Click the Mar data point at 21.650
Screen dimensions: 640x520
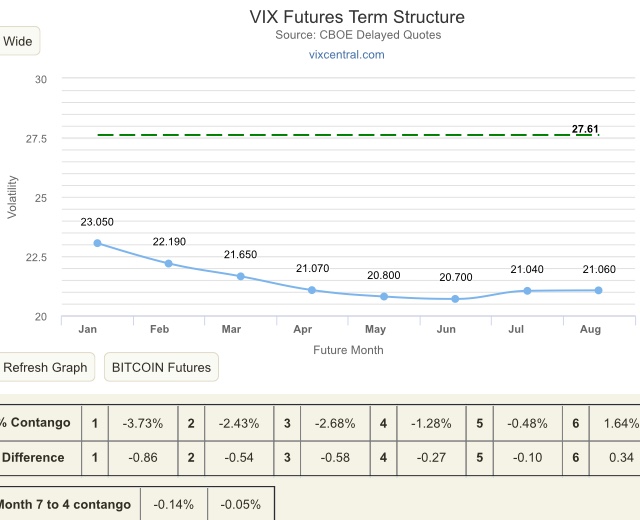pos(240,276)
